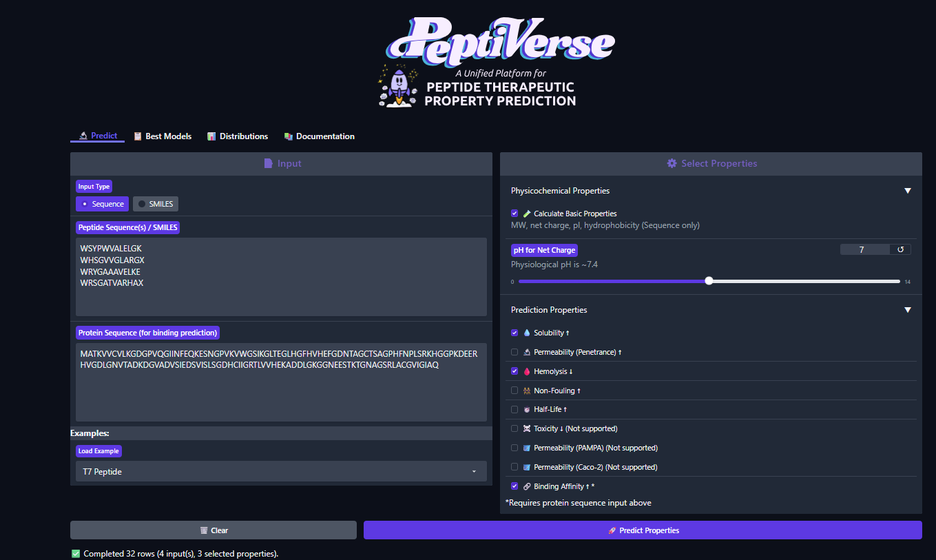Click the microscope icon beside Permeability (Penetrance)
Screen dimensions: 936x560
527,352
